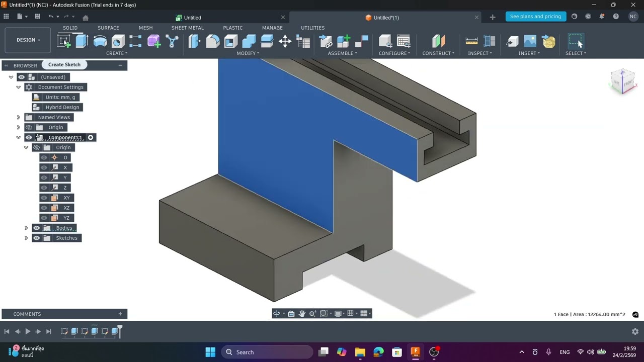Image resolution: width=644 pixels, height=362 pixels.
Task: Open the Change Parameters tool
Action: coord(303,41)
